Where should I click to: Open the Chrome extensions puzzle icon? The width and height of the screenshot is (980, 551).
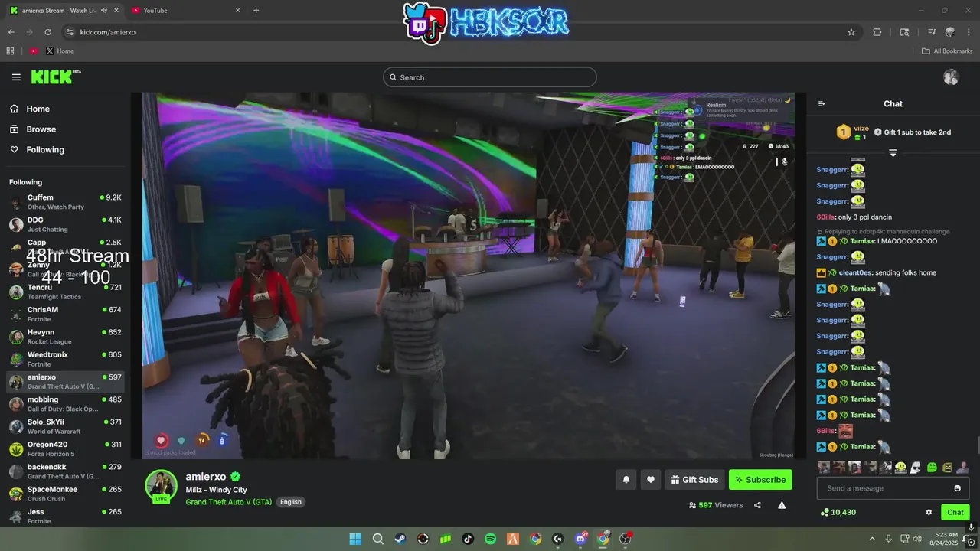(x=877, y=32)
